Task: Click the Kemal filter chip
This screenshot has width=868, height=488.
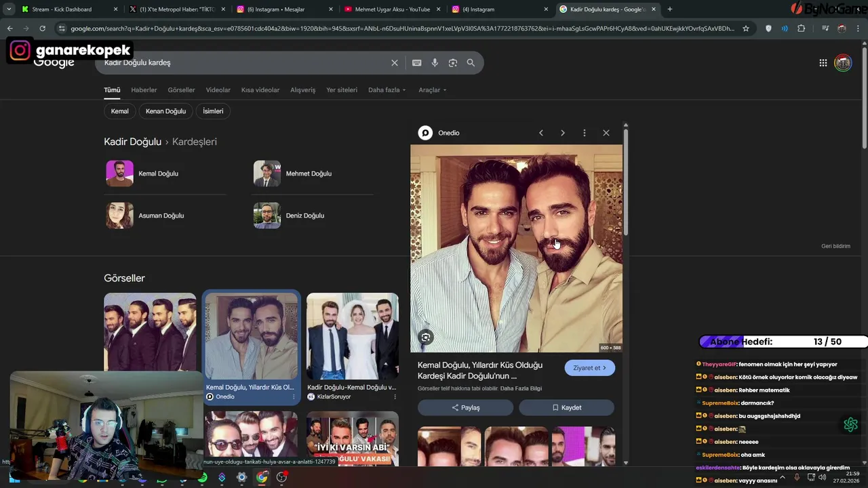Action: 120,111
